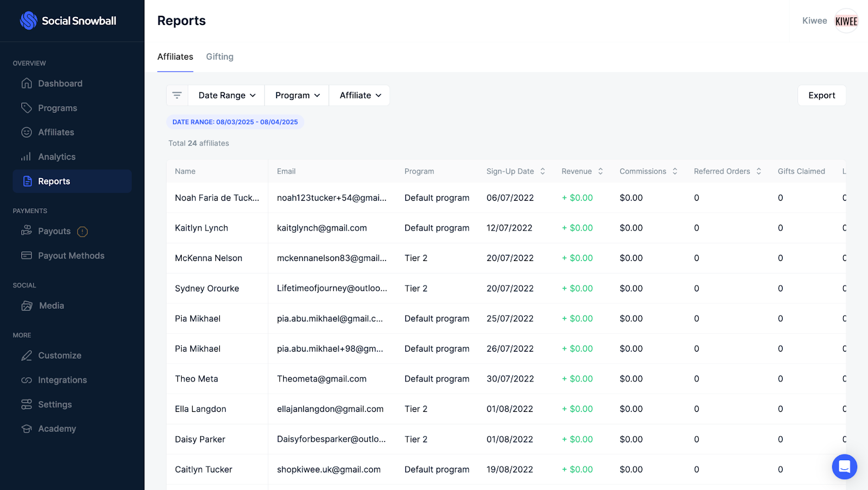Open the Affiliates smiley icon in sidebar

pyautogui.click(x=27, y=132)
